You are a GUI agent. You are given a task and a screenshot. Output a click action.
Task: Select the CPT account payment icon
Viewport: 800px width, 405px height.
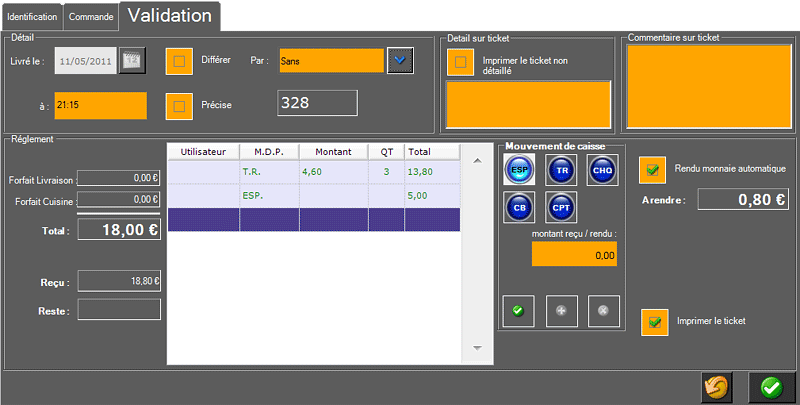tap(561, 207)
